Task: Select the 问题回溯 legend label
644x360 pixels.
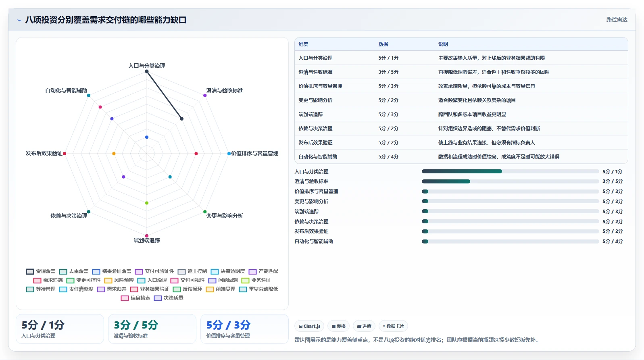Action: coord(228,280)
